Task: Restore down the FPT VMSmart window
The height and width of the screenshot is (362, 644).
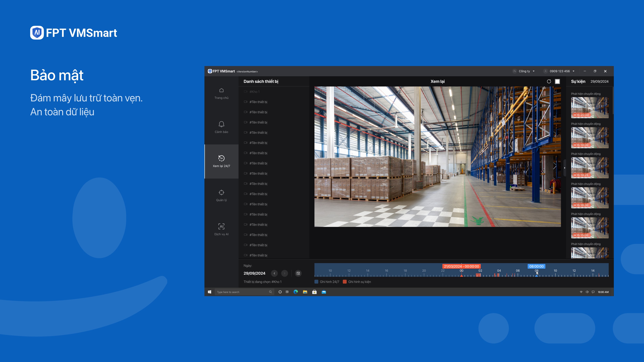Action: pyautogui.click(x=595, y=71)
